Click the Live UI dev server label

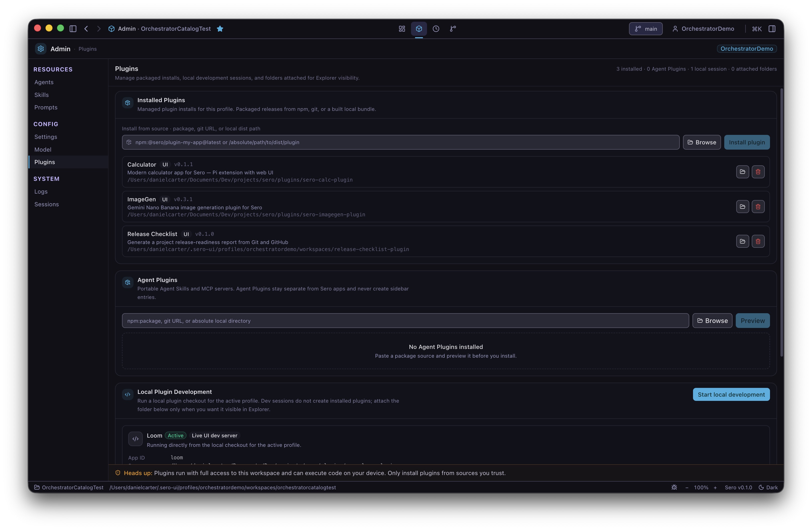coord(214,436)
